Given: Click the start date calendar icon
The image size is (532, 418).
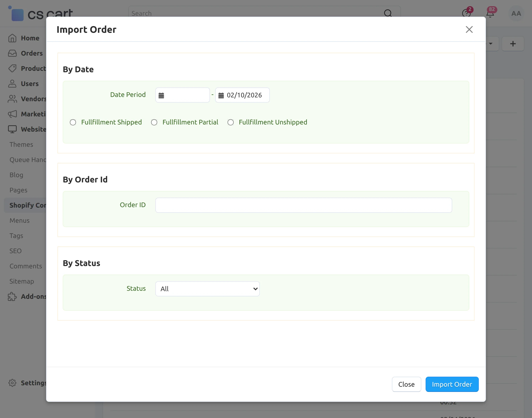Looking at the screenshot, I should 161,95.
